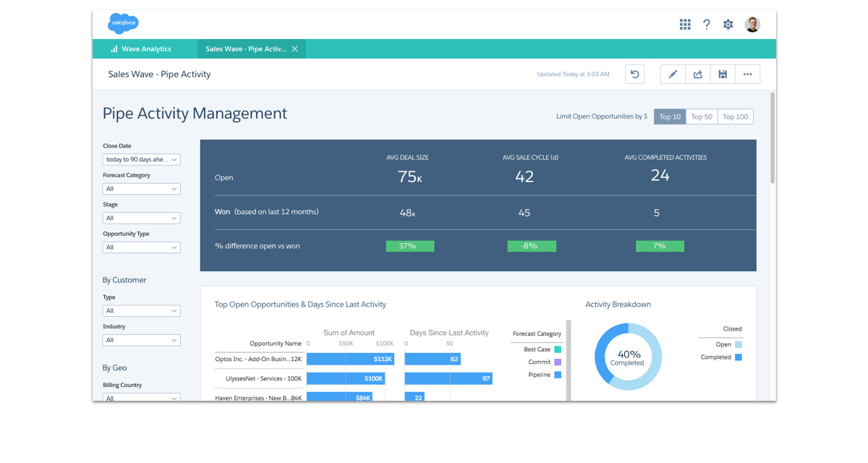
Task: Open the Forecast Category dropdown
Action: (x=141, y=189)
